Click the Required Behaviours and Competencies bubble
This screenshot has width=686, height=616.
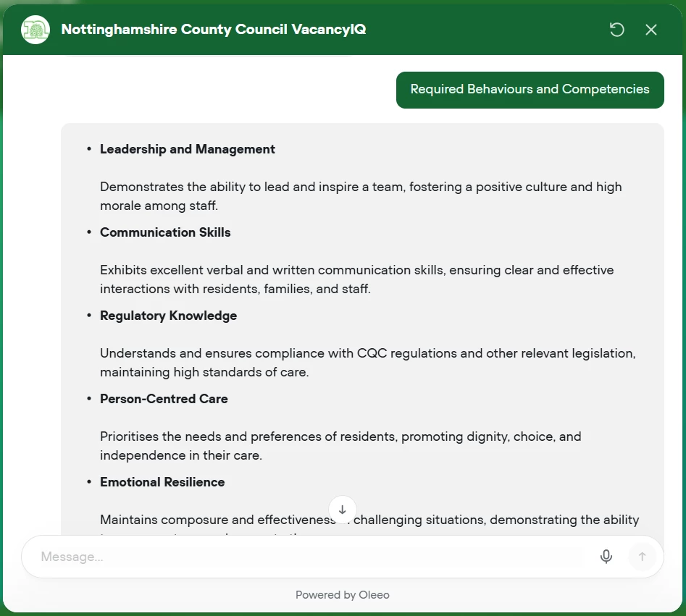pos(530,90)
